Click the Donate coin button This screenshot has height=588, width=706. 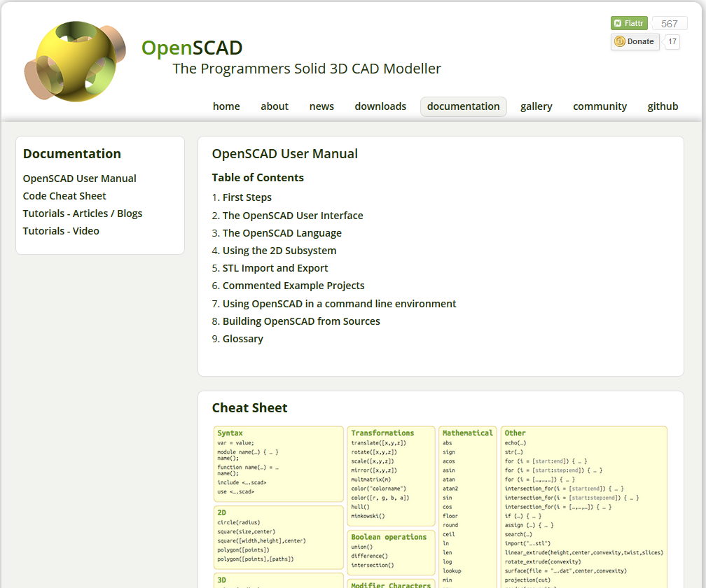point(635,41)
